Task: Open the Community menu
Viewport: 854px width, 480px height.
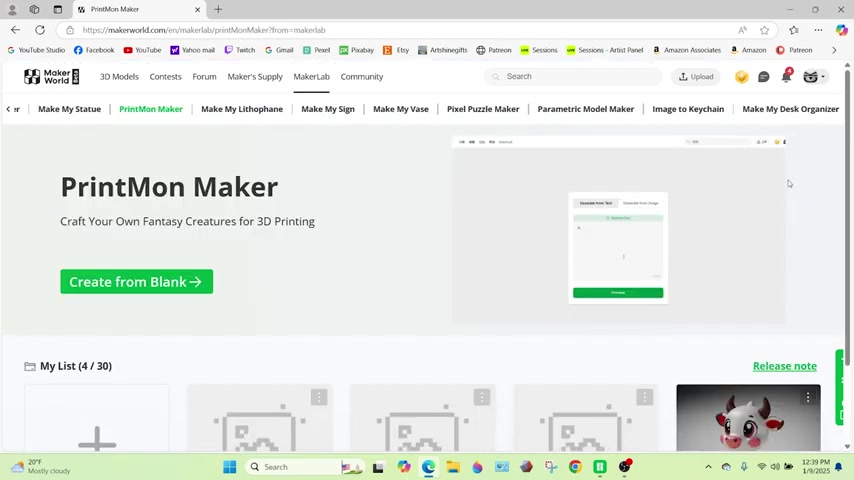Action: click(x=362, y=77)
